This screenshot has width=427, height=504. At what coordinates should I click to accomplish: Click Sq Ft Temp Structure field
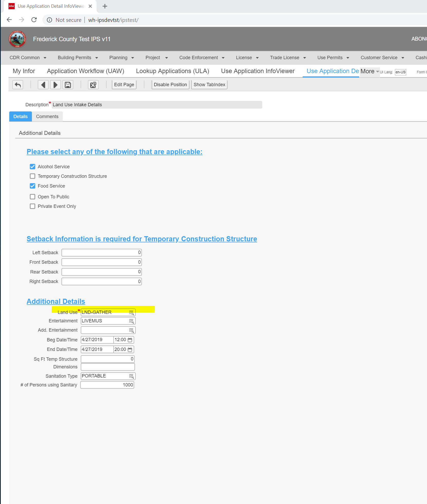click(x=108, y=359)
